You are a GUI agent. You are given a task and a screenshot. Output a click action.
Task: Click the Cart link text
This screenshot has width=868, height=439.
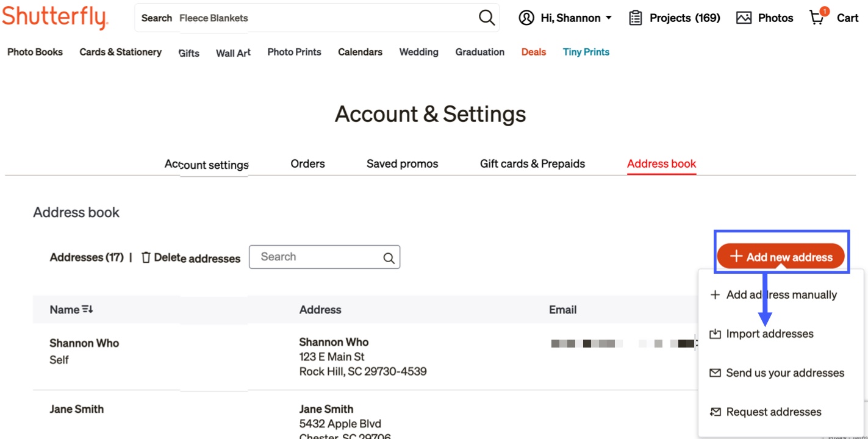tap(847, 18)
